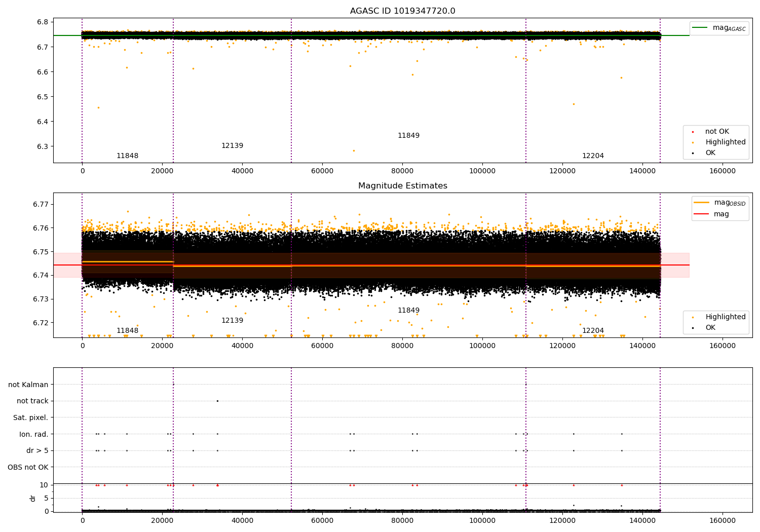Click the 6.8 y-axis tick label
This screenshot has height=532, width=760.
click(43, 22)
